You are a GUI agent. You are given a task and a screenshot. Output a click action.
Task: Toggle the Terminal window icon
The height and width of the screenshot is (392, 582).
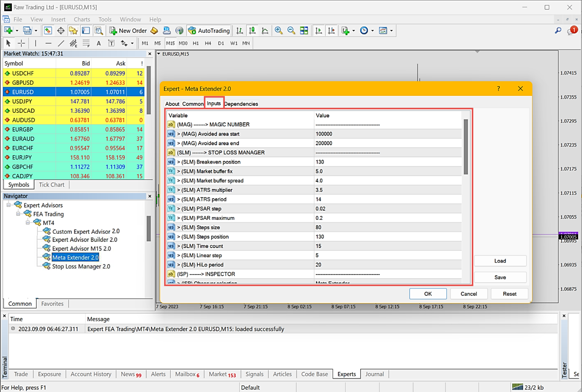click(x=86, y=30)
